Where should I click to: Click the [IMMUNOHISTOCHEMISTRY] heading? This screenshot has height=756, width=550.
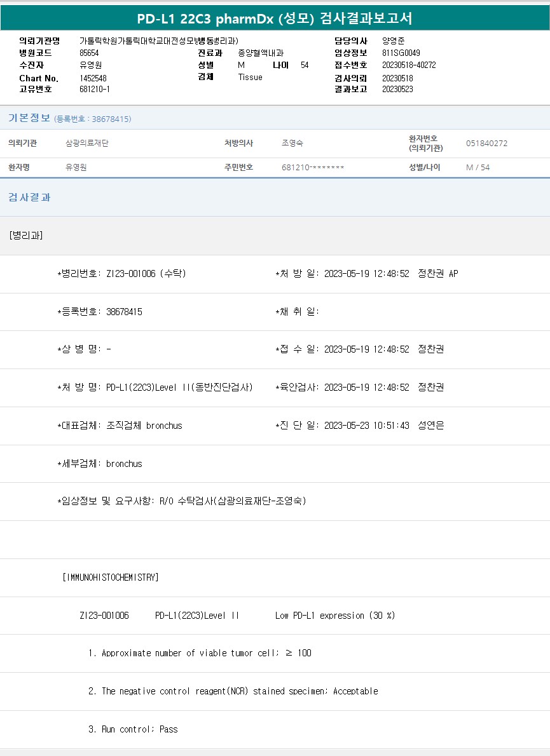click(x=111, y=577)
